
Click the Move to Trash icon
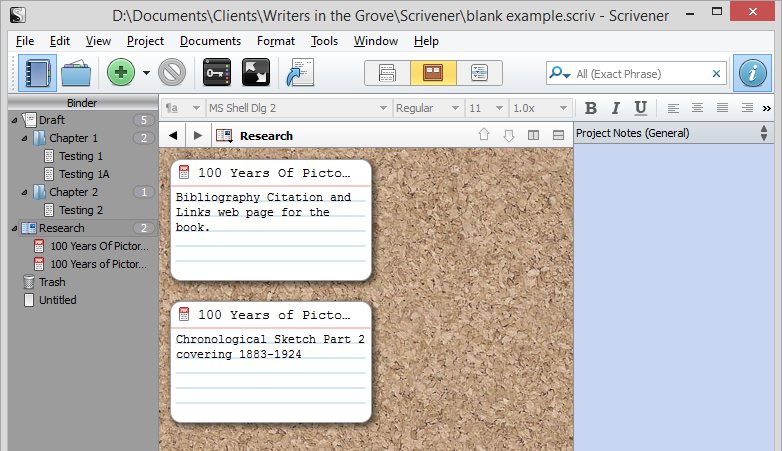172,73
